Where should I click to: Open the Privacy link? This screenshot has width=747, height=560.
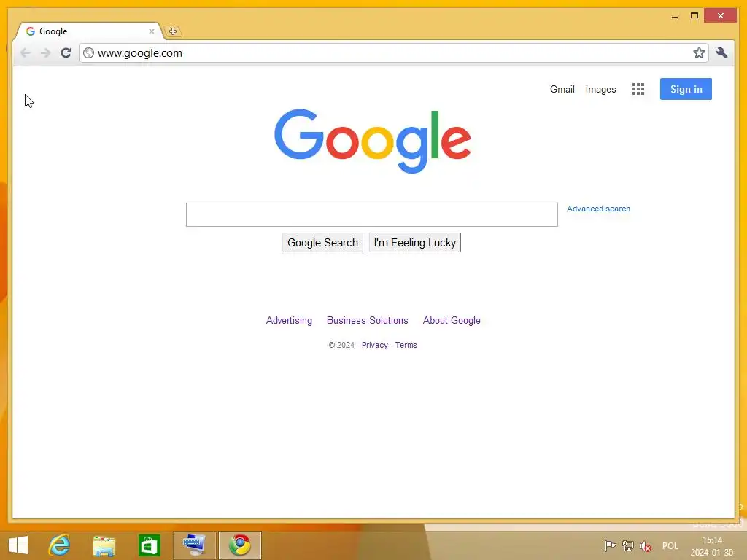375,345
